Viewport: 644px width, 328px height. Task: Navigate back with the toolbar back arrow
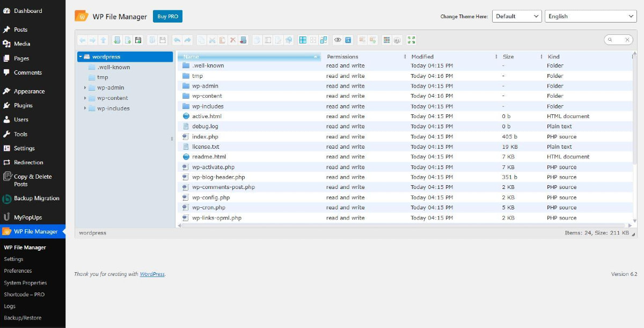tap(82, 39)
